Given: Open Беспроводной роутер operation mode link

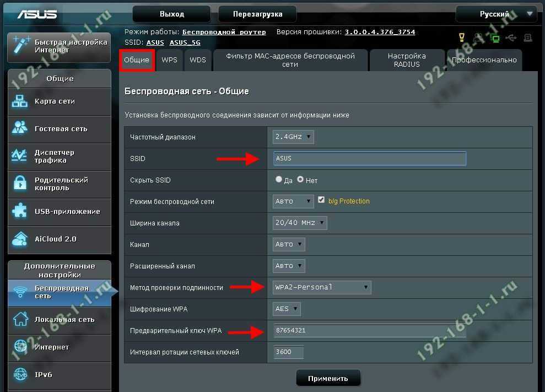Looking at the screenshot, I should [x=224, y=32].
